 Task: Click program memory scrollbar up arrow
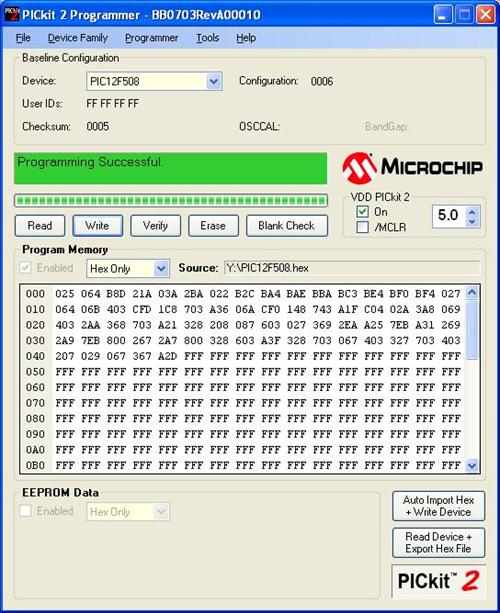point(472,293)
